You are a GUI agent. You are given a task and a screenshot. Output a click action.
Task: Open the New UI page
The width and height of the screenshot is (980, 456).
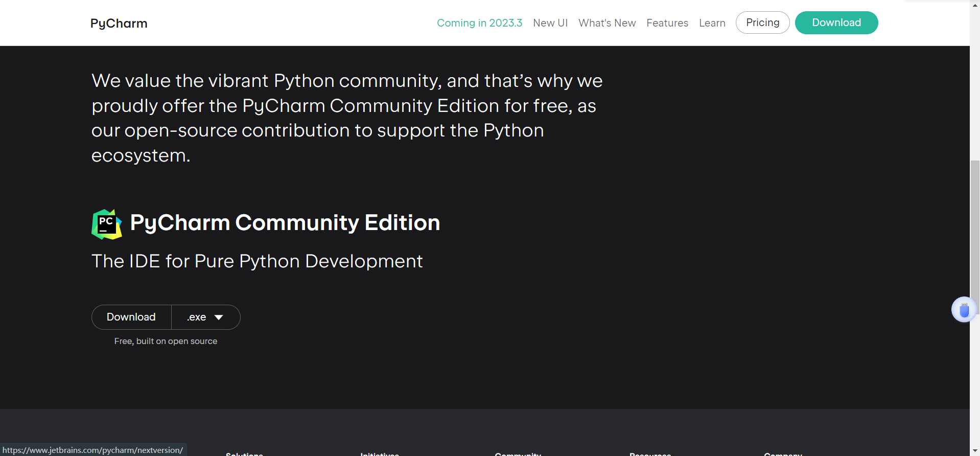550,23
